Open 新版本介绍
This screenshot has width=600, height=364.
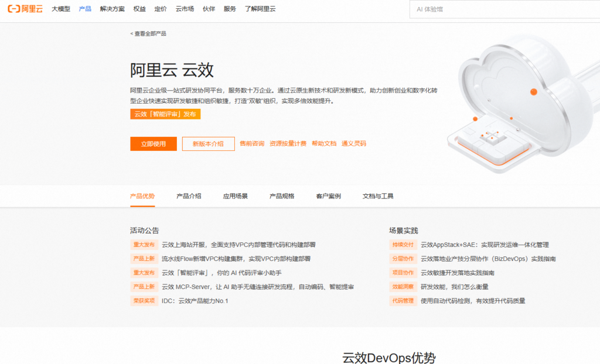[209, 143]
